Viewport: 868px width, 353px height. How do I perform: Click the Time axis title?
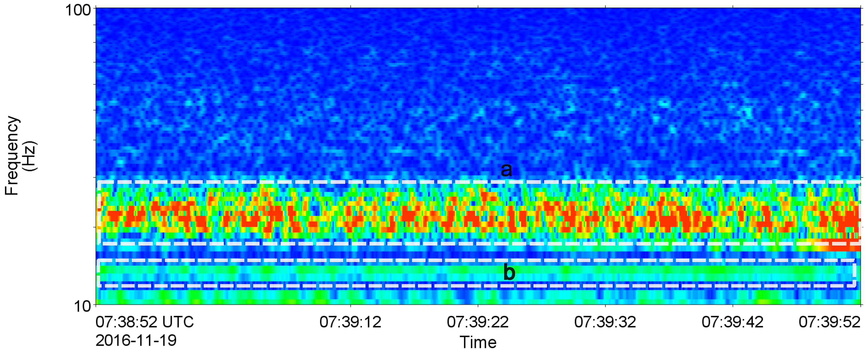pyautogui.click(x=478, y=343)
